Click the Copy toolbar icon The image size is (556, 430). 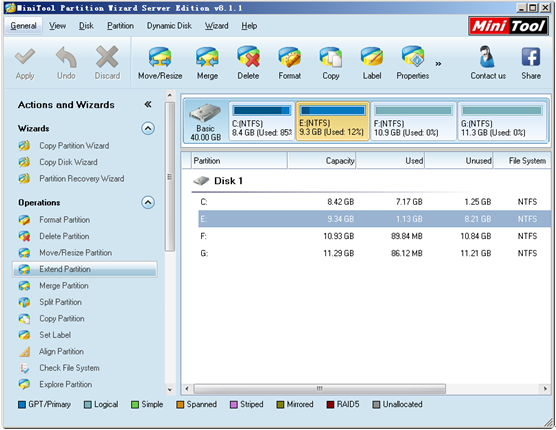(x=330, y=57)
